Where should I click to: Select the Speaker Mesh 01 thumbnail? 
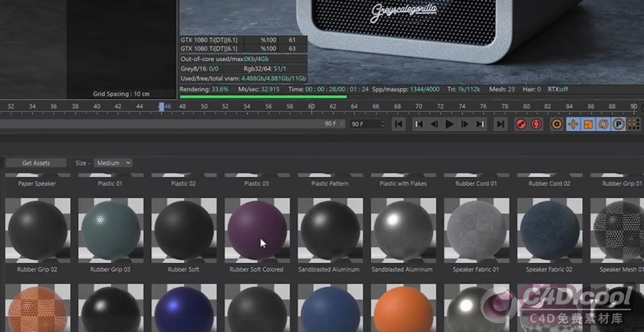617,230
